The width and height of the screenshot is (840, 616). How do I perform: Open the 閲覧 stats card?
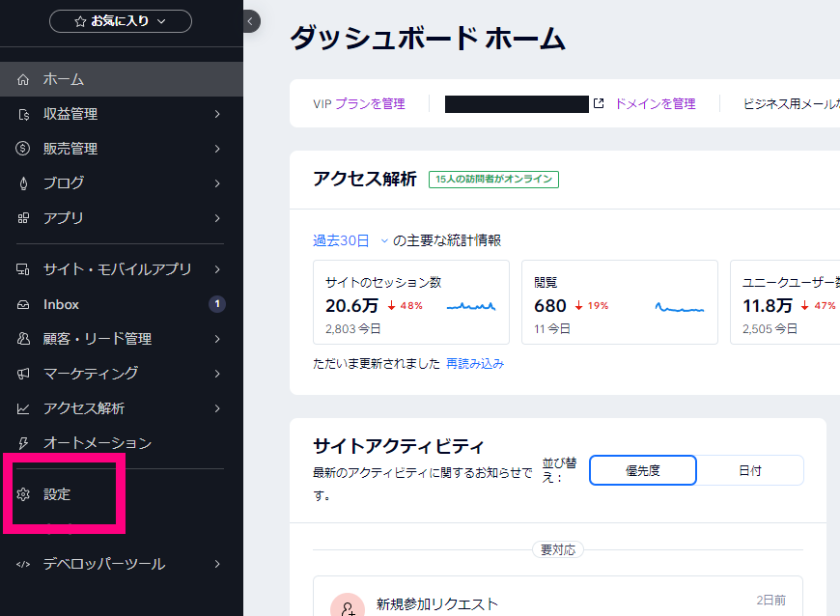619,302
